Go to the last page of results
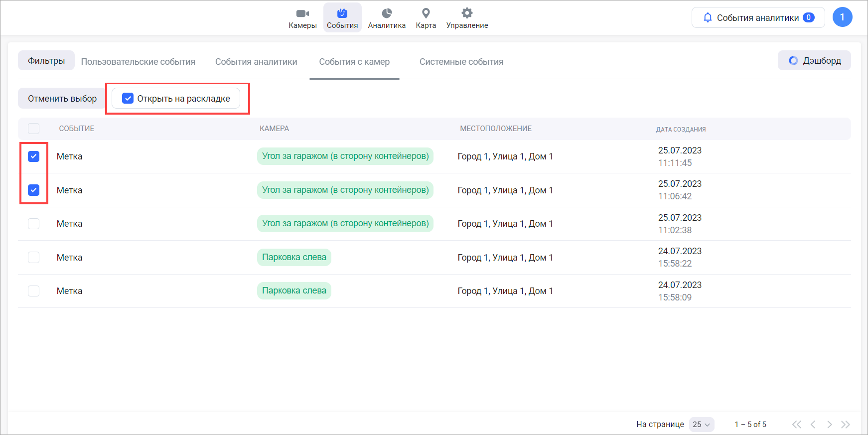Screen dimensions: 868x435 click(x=846, y=425)
